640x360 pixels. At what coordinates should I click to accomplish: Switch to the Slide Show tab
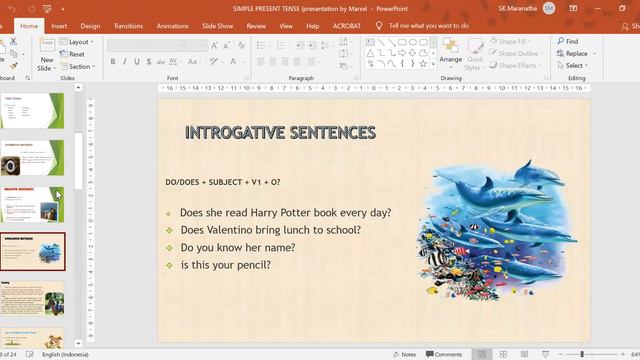218,26
